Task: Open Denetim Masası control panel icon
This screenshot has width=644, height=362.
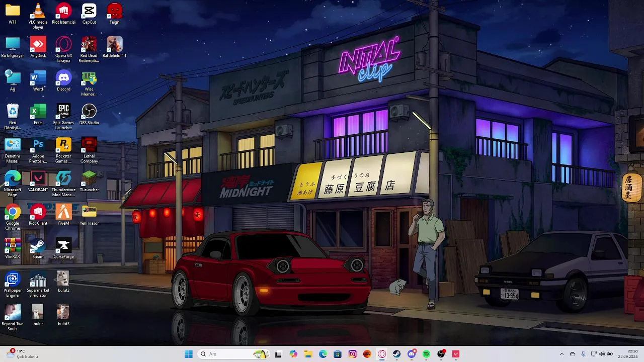Action: tap(13, 150)
